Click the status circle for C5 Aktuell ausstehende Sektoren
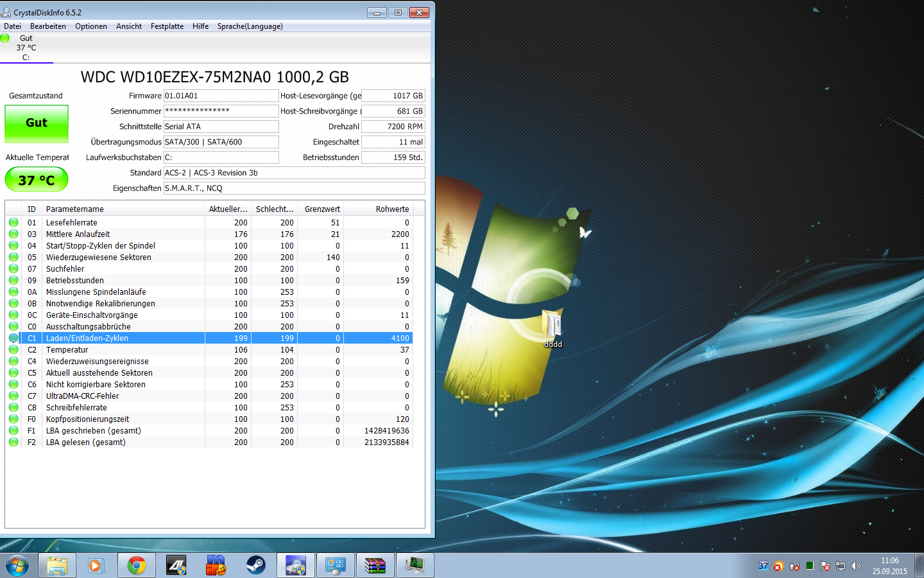 click(x=13, y=372)
